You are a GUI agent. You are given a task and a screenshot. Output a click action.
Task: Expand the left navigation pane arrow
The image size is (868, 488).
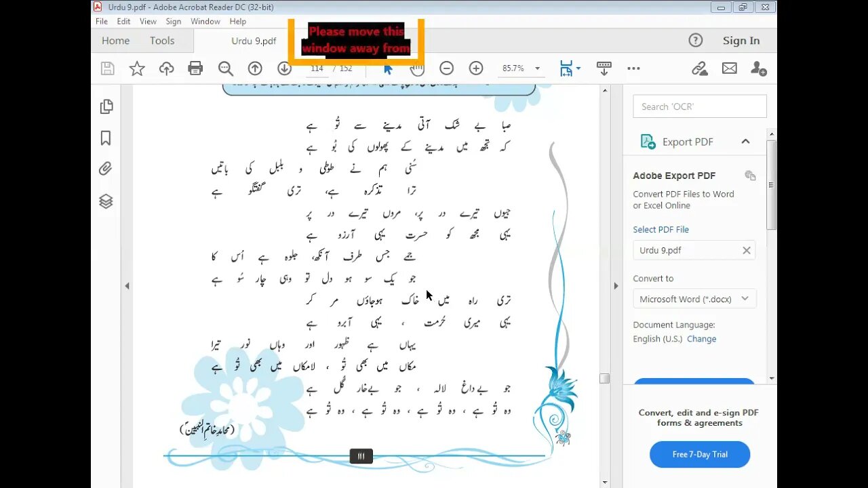(127, 286)
